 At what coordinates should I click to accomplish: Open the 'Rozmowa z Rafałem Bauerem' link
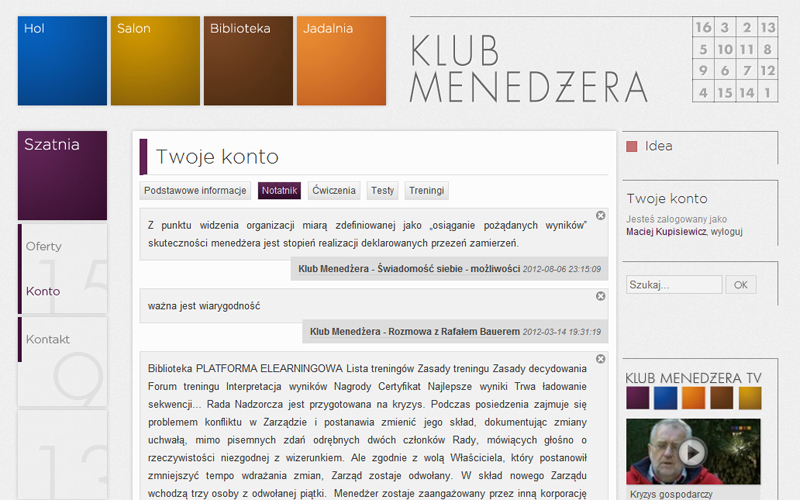pyautogui.click(x=415, y=332)
